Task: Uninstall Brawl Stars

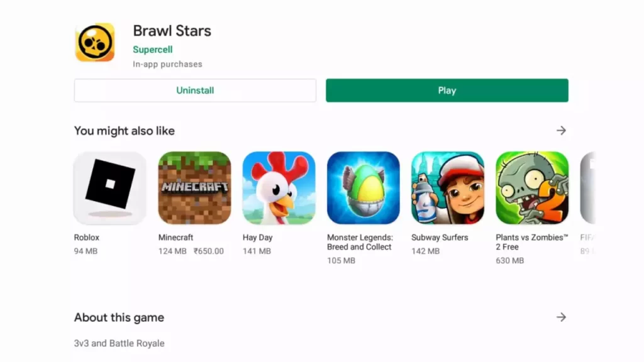Action: tap(195, 90)
